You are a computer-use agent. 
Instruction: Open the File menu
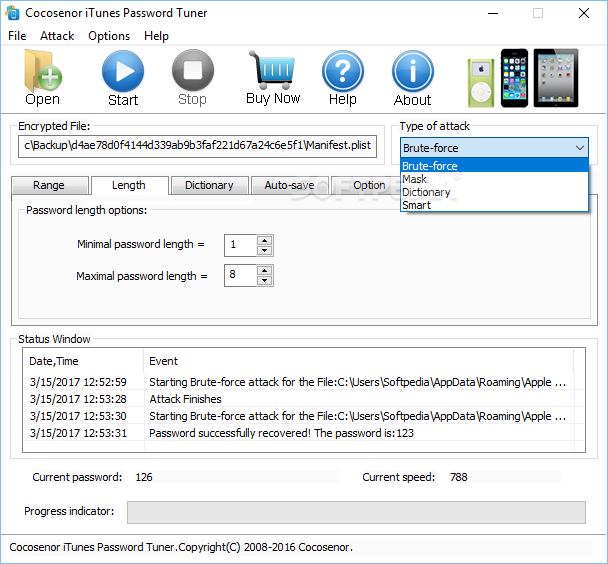pyautogui.click(x=17, y=36)
